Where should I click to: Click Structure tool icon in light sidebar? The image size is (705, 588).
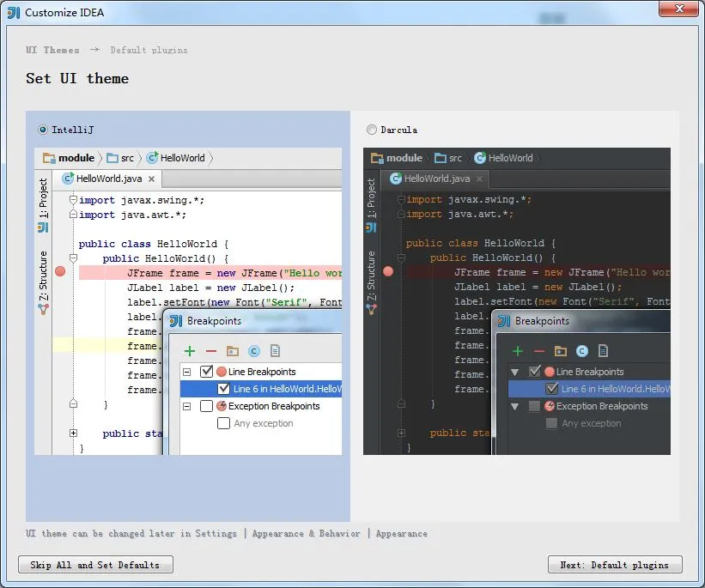43,309
